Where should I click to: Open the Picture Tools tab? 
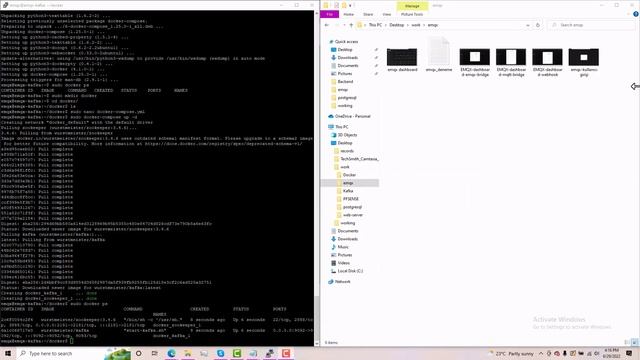412,14
